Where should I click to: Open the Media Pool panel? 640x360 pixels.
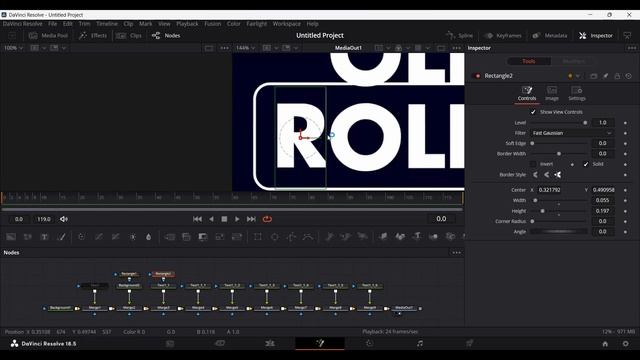pyautogui.click(x=48, y=36)
